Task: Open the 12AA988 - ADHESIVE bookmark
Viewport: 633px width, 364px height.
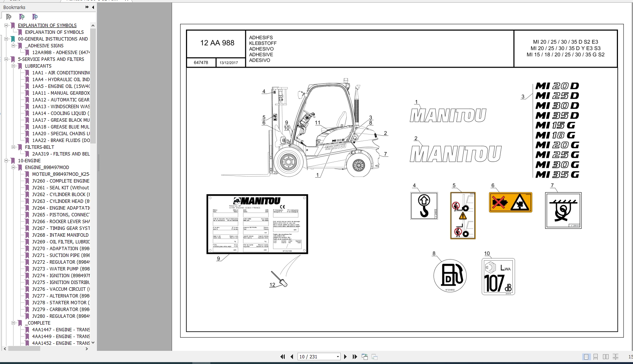Action: 61,53
